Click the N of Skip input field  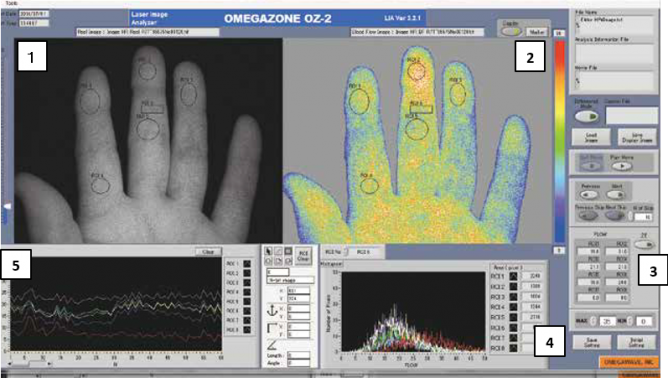pyautogui.click(x=643, y=216)
